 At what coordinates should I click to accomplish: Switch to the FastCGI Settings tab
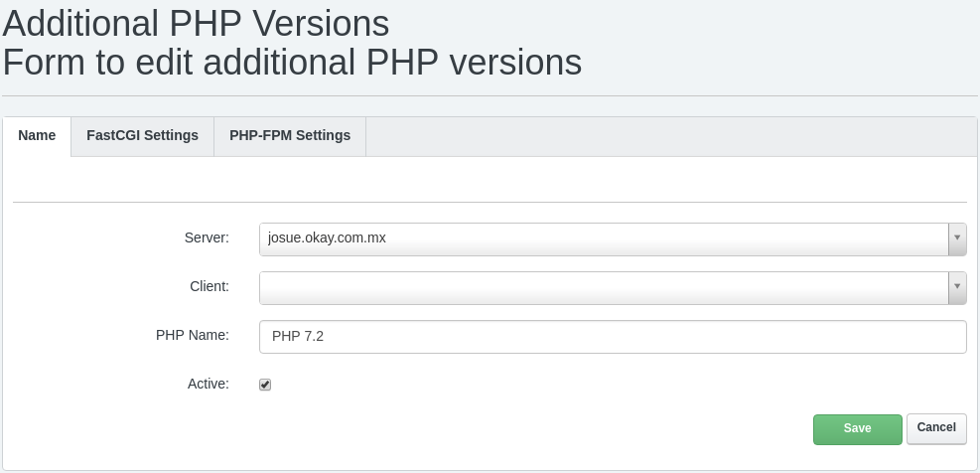coord(143,136)
